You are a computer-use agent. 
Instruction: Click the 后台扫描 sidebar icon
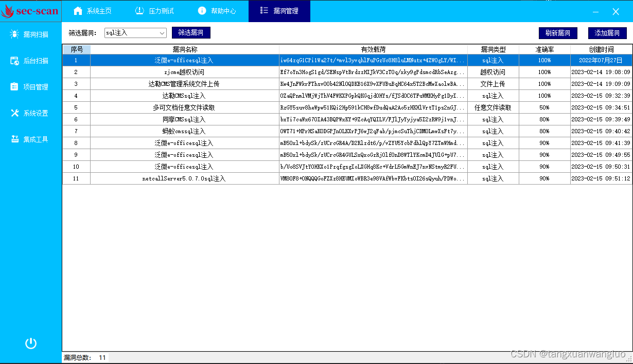tap(14, 61)
